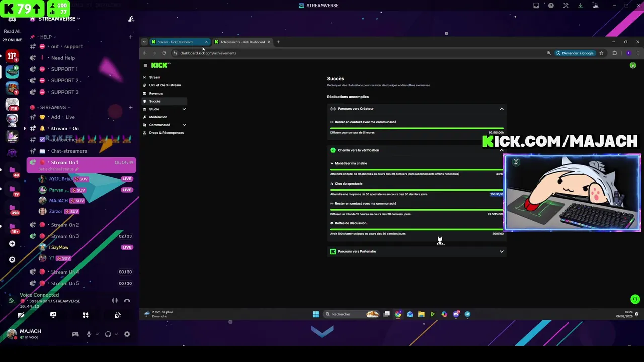The width and height of the screenshot is (644, 362).
Task: Toggle noise suppression waveform icon
Action: tap(115, 301)
